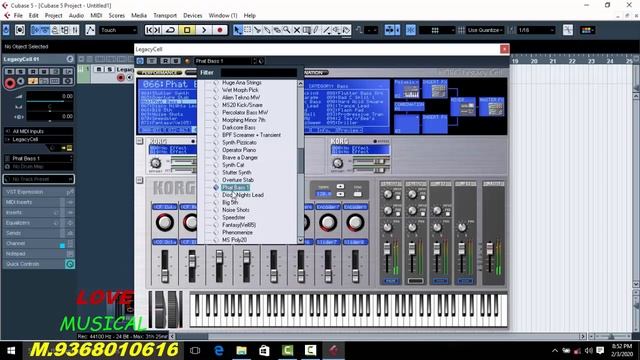Click the track Record Enable red button in inspector
640x360 pixels.
coord(10,83)
